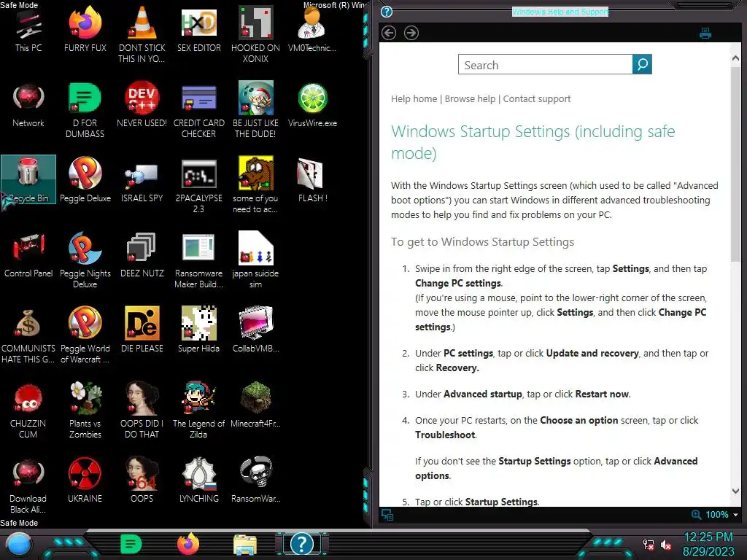Click the Help and Support taskbar button
The height and width of the screenshot is (560, 747).
[x=301, y=544]
